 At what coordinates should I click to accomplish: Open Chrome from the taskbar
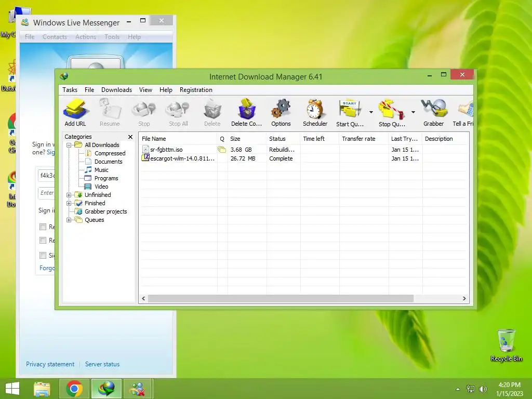click(74, 389)
